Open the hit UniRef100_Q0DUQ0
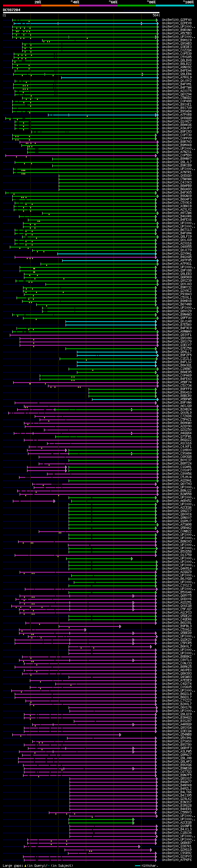Viewport: 197px width, 868px height. coord(176,176)
